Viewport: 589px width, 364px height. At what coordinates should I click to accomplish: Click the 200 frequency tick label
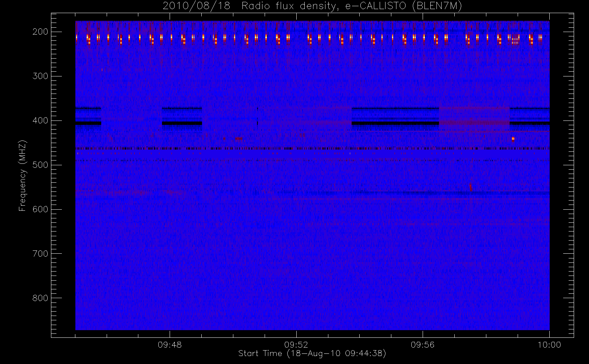(x=40, y=32)
